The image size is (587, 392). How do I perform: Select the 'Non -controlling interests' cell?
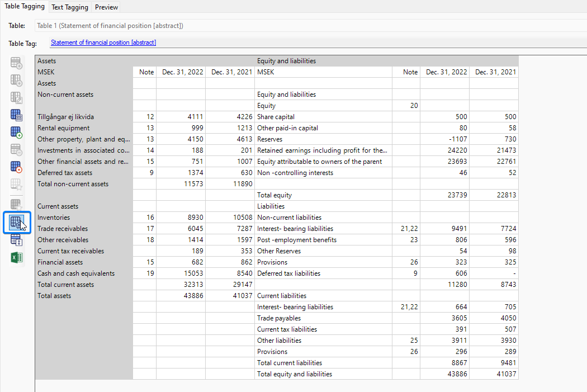pyautogui.click(x=324, y=173)
